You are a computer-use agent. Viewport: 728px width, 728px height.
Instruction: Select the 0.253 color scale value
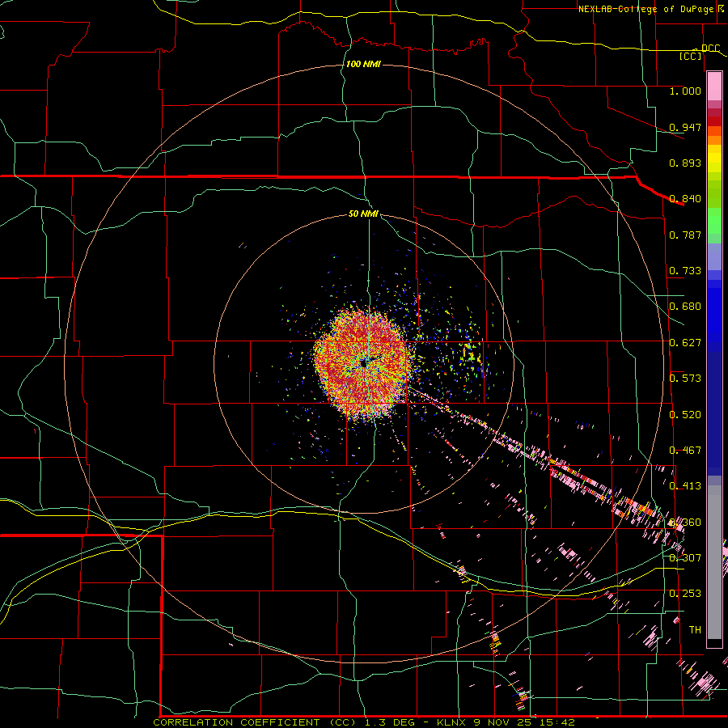(685, 594)
